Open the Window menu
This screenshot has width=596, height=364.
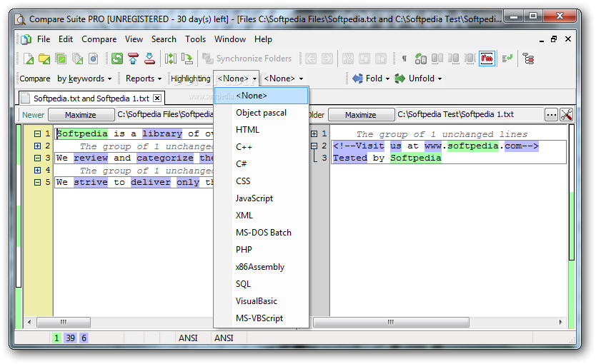click(x=230, y=39)
